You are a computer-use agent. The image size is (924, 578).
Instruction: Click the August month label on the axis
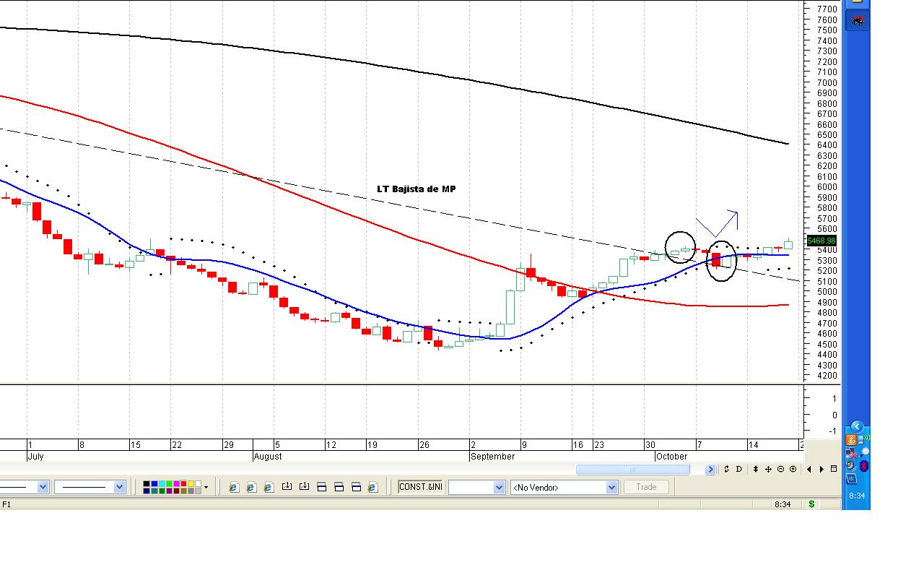pos(268,457)
